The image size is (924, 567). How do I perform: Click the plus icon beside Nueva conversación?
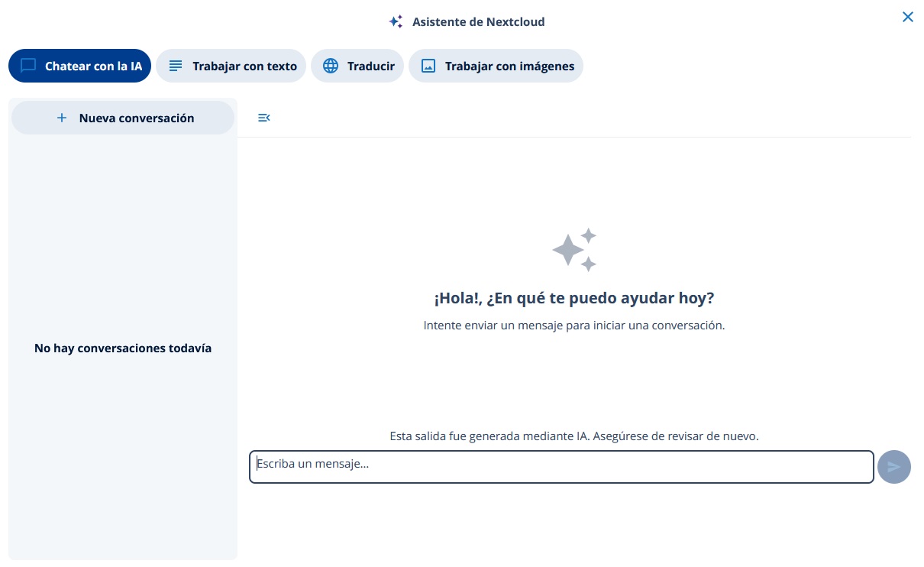click(62, 118)
